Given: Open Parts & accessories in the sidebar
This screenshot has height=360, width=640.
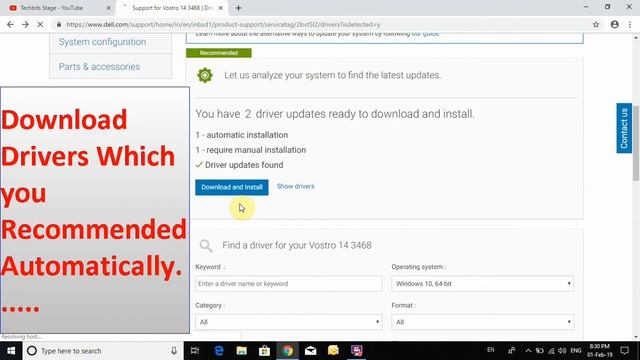Looking at the screenshot, I should [99, 67].
